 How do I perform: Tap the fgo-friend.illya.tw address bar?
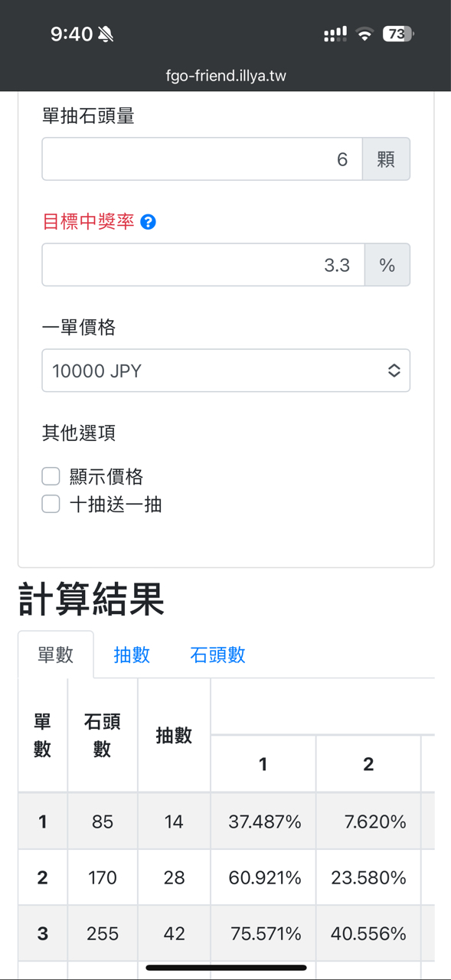[226, 76]
